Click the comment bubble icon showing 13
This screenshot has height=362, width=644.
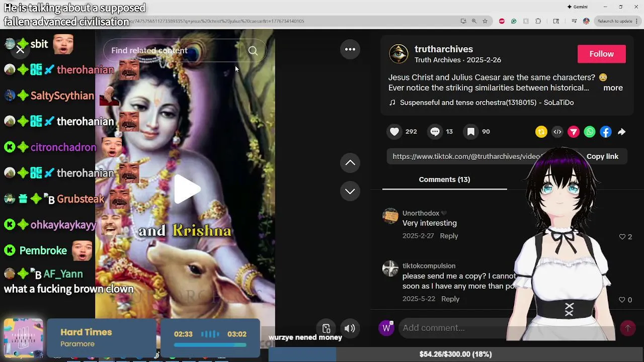[435, 132]
